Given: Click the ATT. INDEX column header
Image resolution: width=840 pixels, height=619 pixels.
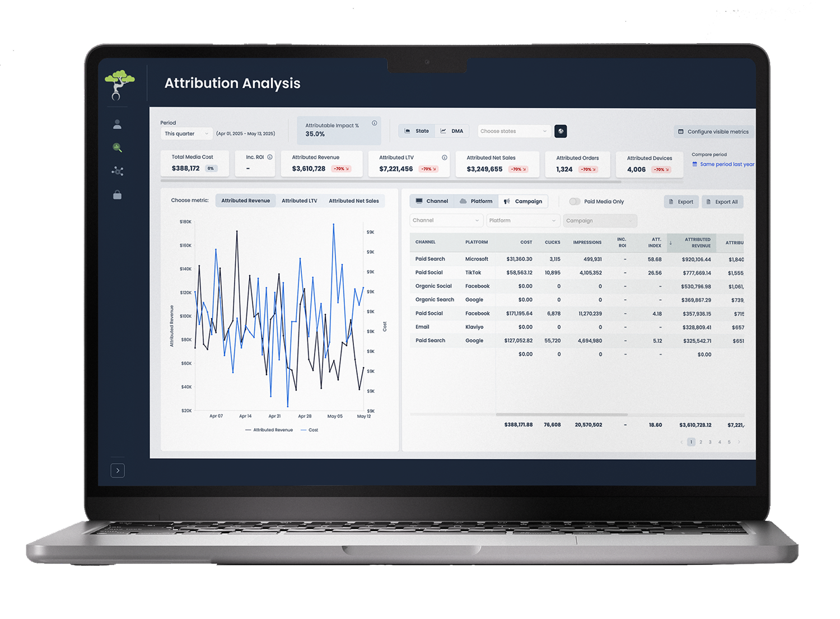Looking at the screenshot, I should (655, 243).
